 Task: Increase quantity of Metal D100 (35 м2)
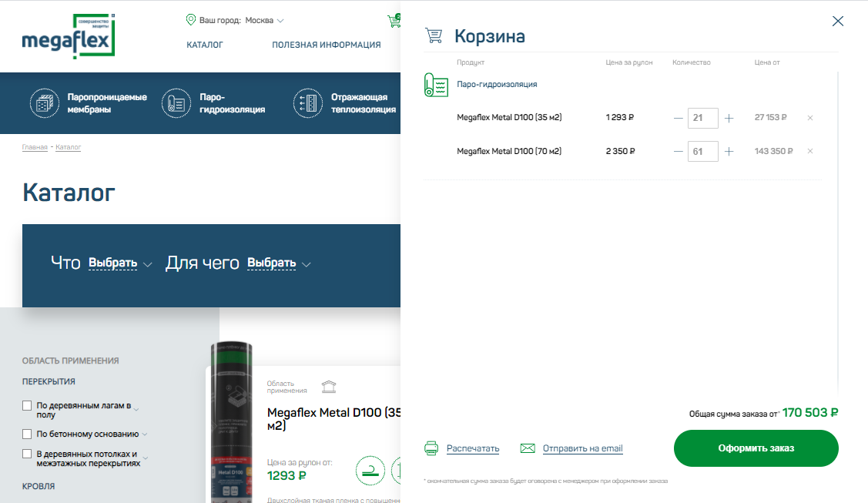click(x=729, y=118)
